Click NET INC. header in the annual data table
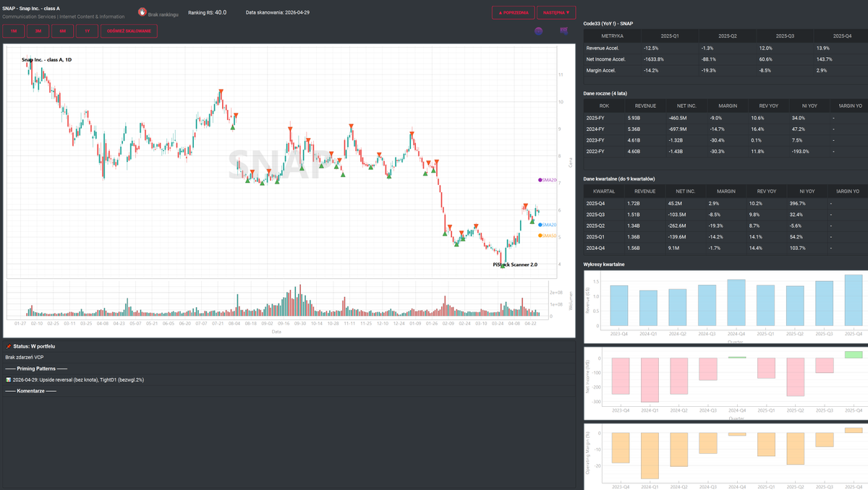Image resolution: width=868 pixels, height=490 pixels. 686,106
